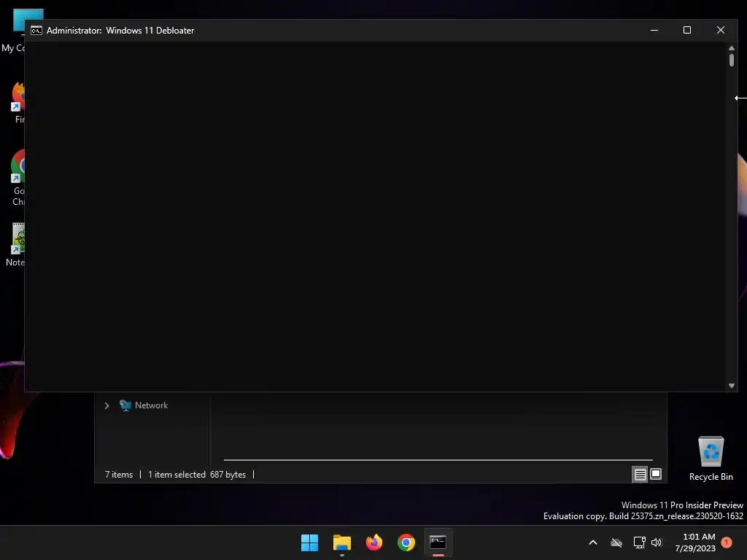This screenshot has width=747, height=560.
Task: Maximize the Windows 11 Debloater window
Action: point(687,30)
